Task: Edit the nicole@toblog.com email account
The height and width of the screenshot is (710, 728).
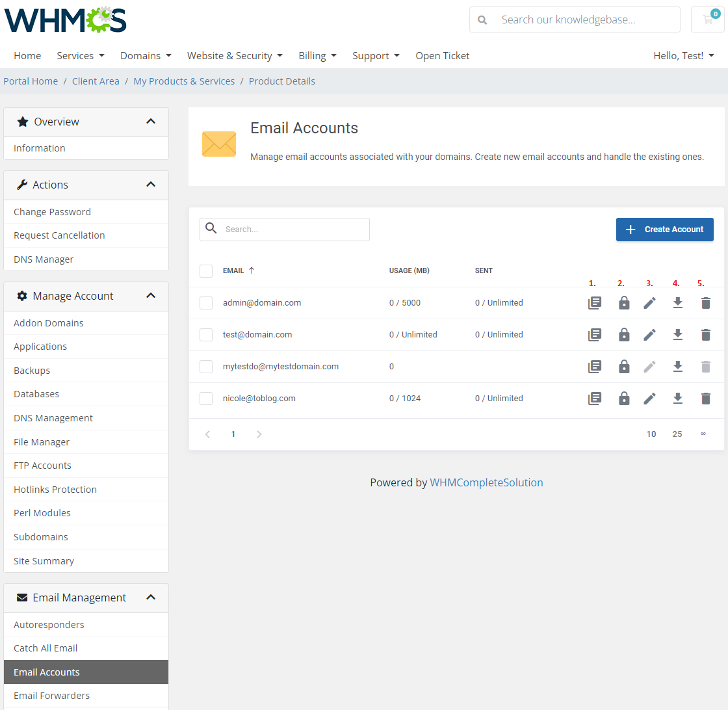Action: tap(649, 398)
